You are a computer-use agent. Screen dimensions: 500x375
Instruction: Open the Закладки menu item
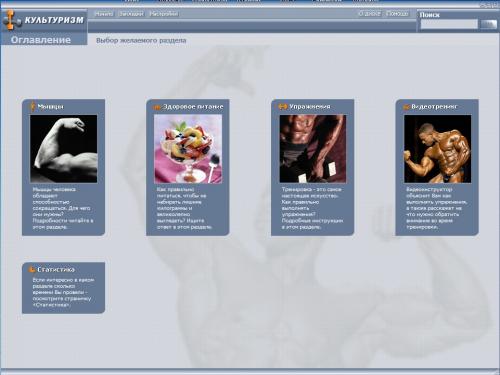131,14
